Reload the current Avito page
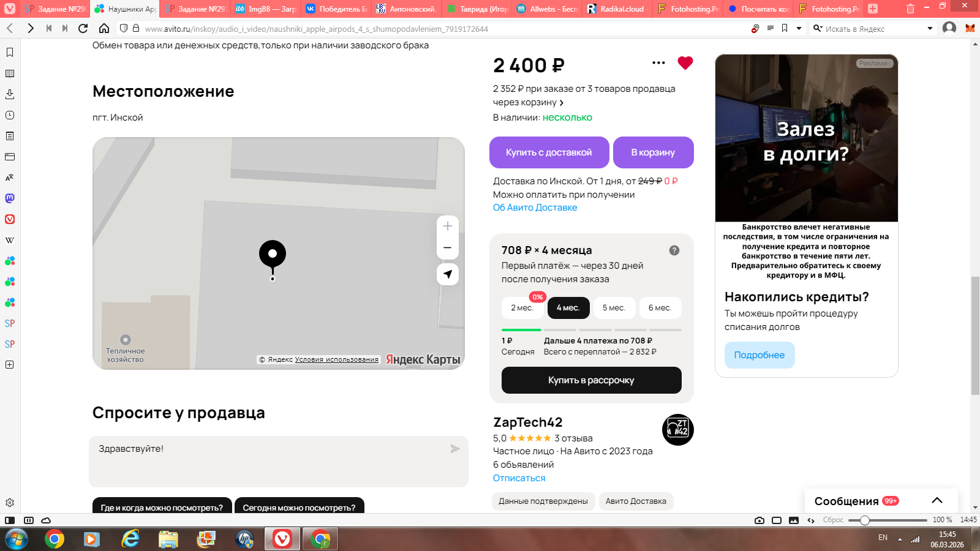Image resolution: width=980 pixels, height=551 pixels. coord(83,28)
